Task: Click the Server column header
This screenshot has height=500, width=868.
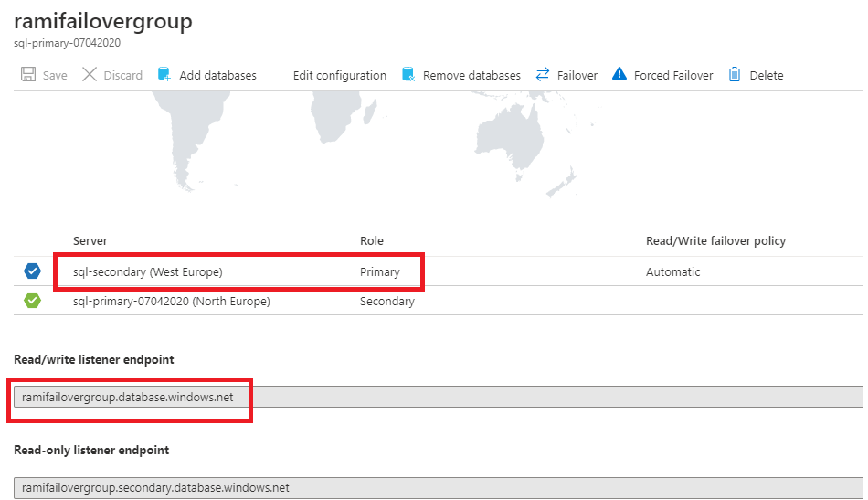Action: 90,240
